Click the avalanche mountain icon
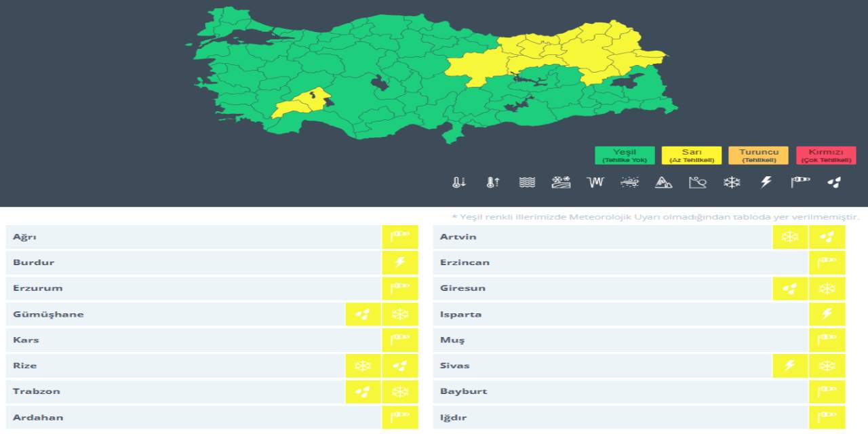 click(x=663, y=182)
